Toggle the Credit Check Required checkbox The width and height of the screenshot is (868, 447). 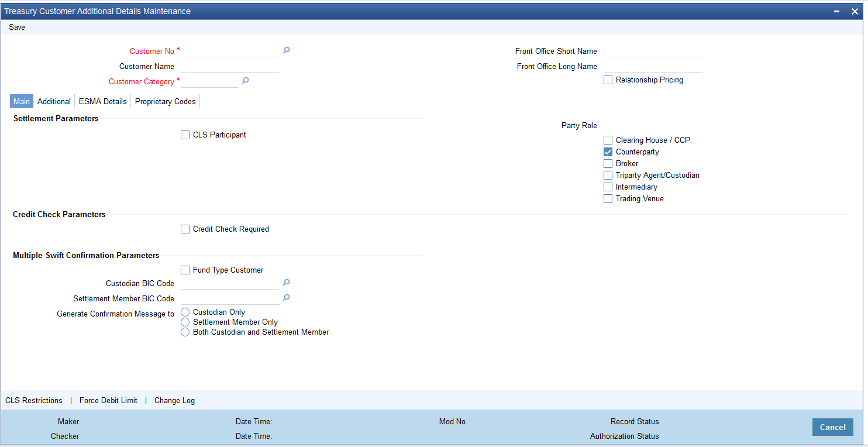[x=185, y=229]
